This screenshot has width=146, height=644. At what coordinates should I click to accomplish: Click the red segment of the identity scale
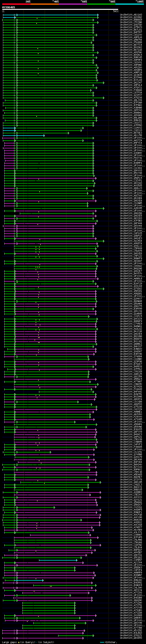pos(16,4)
